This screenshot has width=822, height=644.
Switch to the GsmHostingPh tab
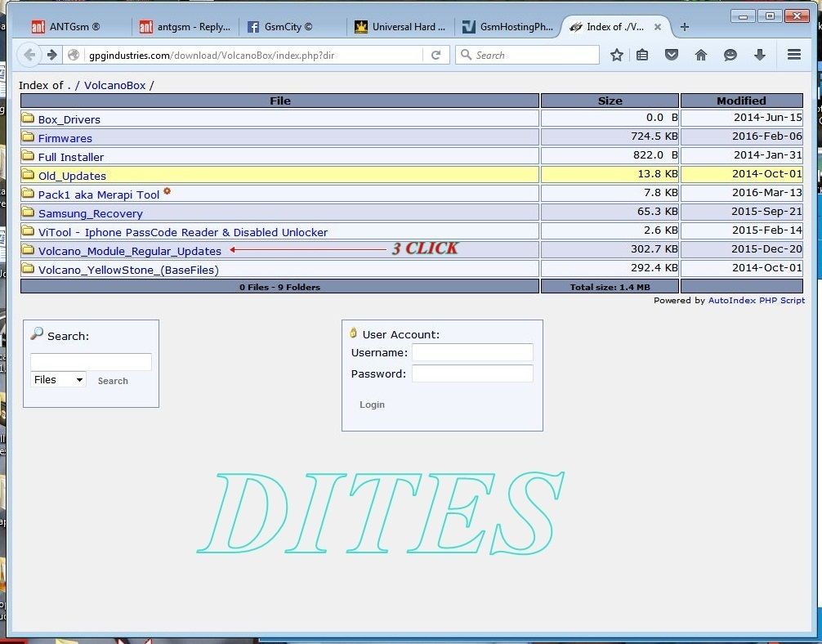point(507,27)
